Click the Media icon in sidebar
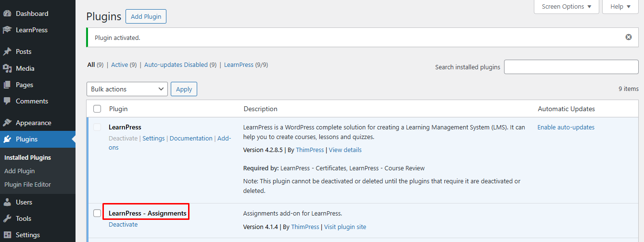The height and width of the screenshot is (242, 644). [x=7, y=68]
